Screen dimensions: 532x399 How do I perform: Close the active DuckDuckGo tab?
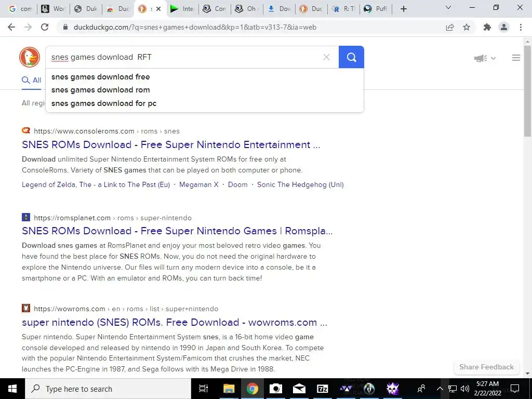click(158, 9)
